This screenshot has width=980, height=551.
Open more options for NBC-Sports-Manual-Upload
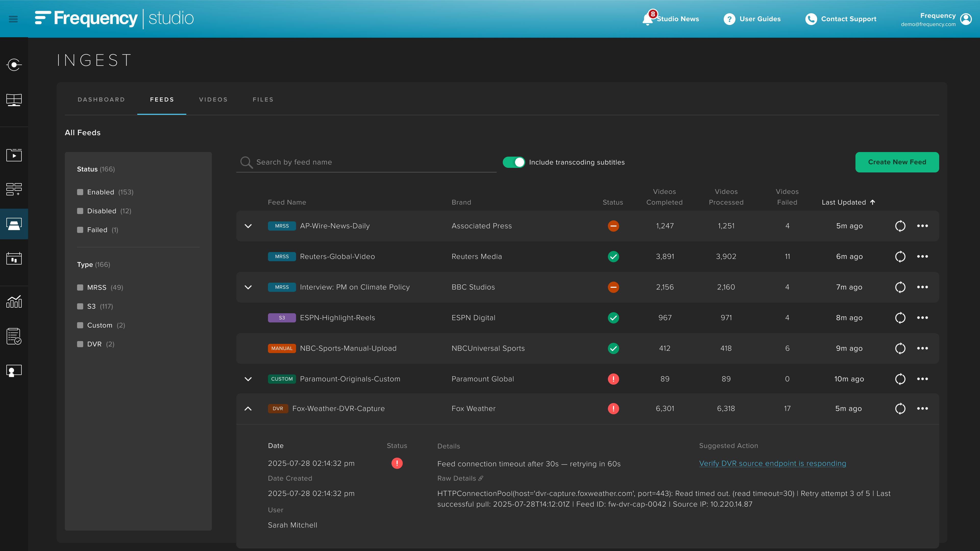(x=923, y=348)
